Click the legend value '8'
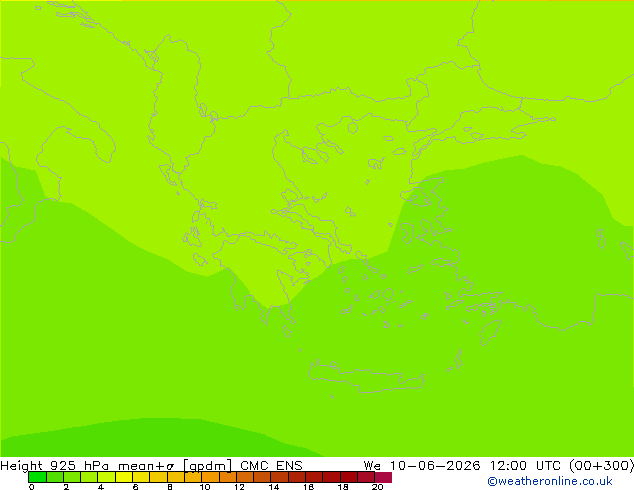634x490 pixels. (170, 487)
